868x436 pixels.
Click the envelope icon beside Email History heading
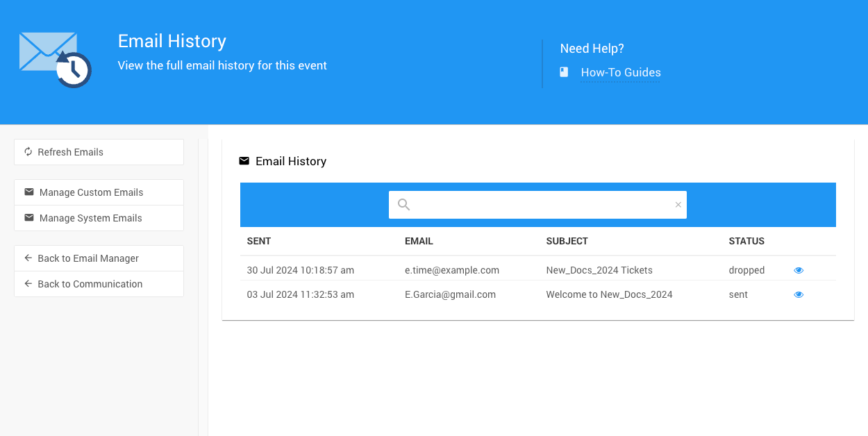coord(244,161)
